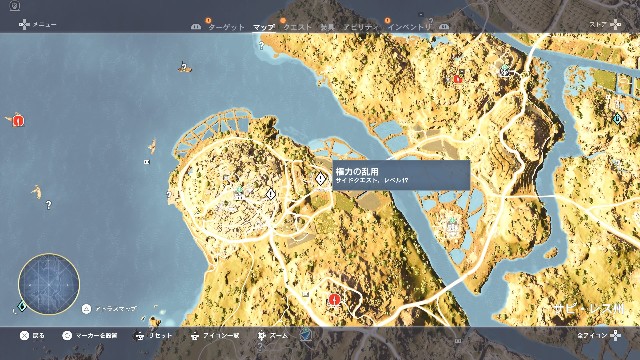This screenshot has width=640, height=360.
Task: Go to the インベントリ tab
Action: (409, 27)
